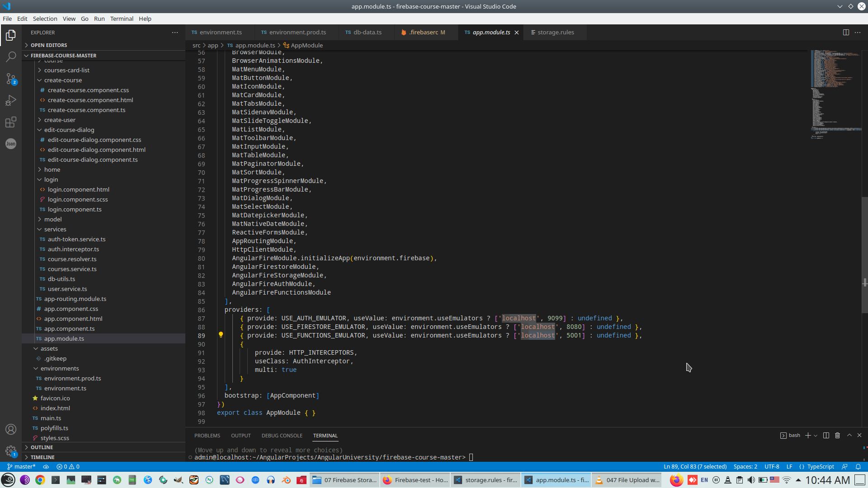Split the editor to the right

coord(845,33)
